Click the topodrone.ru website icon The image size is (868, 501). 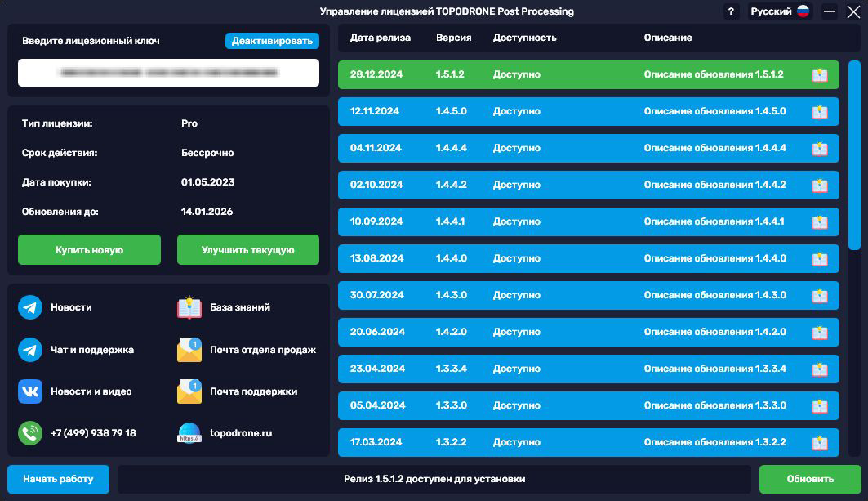pyautogui.click(x=189, y=432)
